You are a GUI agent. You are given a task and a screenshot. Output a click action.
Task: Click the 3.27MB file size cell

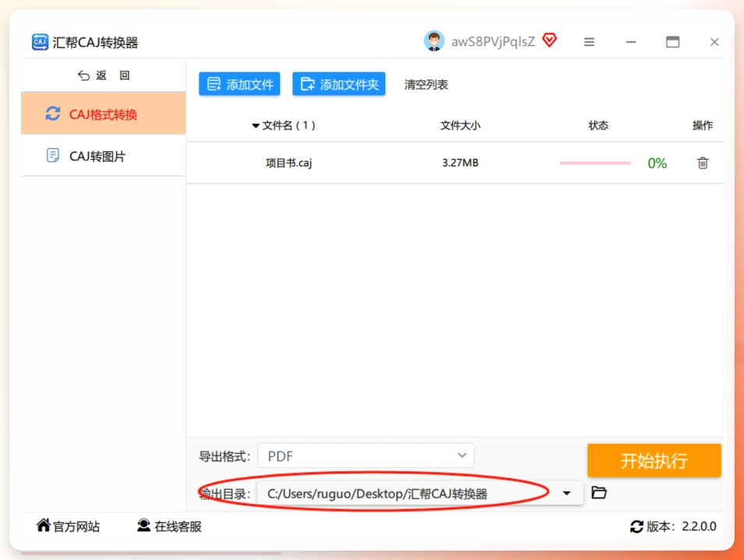pos(460,163)
